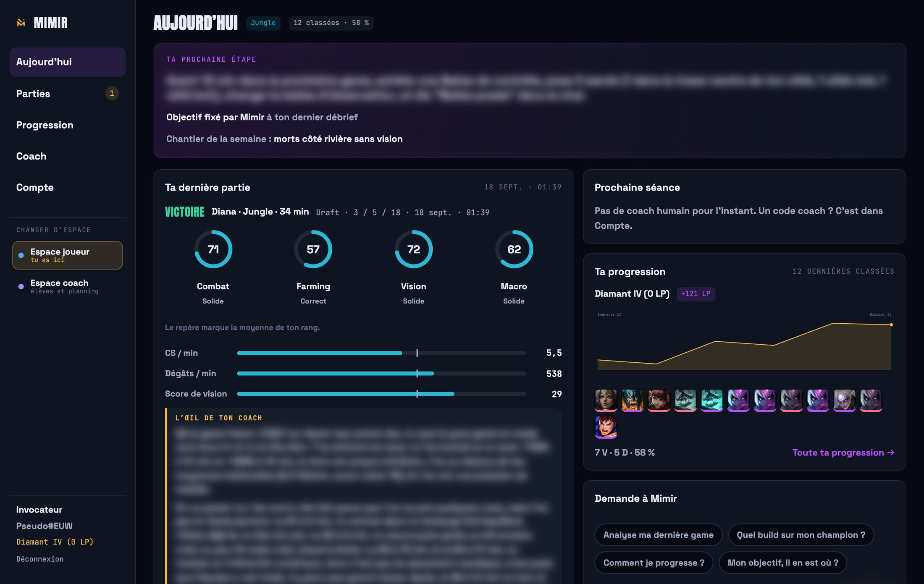Open the Macro score ring 62
924x584 pixels.
(514, 249)
